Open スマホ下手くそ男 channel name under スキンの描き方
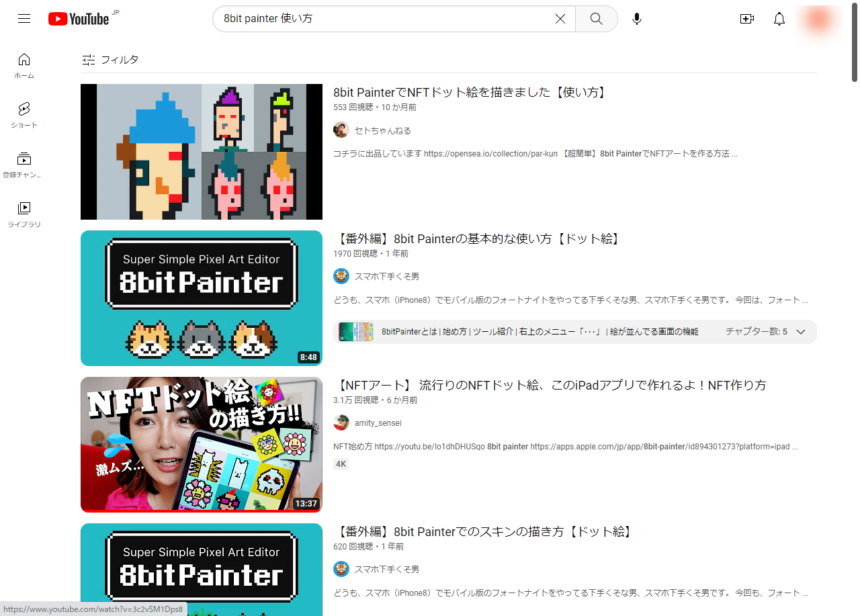 pyautogui.click(x=387, y=569)
